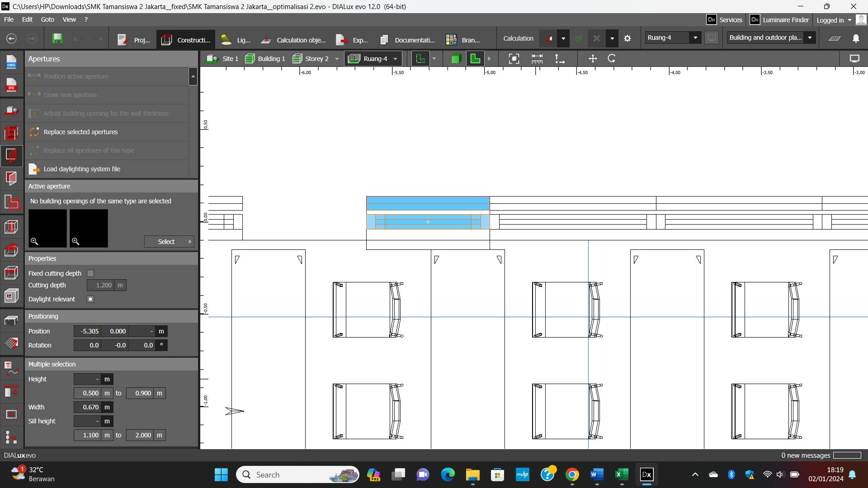Click the rotate view icon
The height and width of the screenshot is (488, 868).
point(612,59)
